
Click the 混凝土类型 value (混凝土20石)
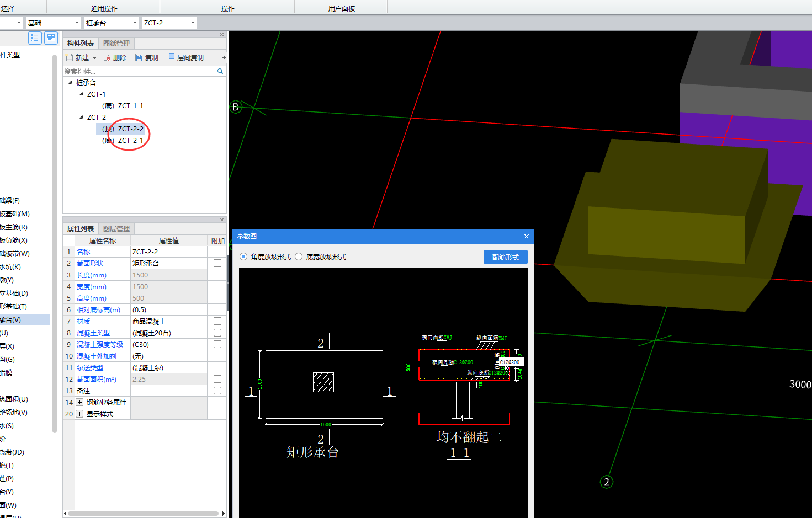pos(168,333)
